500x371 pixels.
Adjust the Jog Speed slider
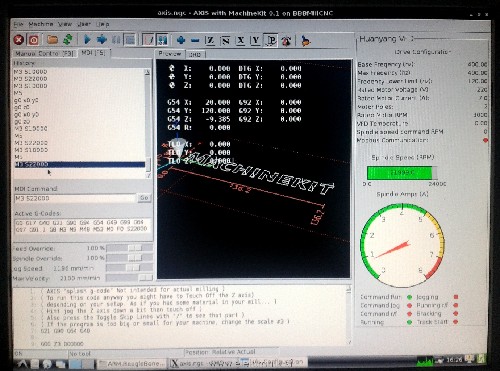(129, 268)
